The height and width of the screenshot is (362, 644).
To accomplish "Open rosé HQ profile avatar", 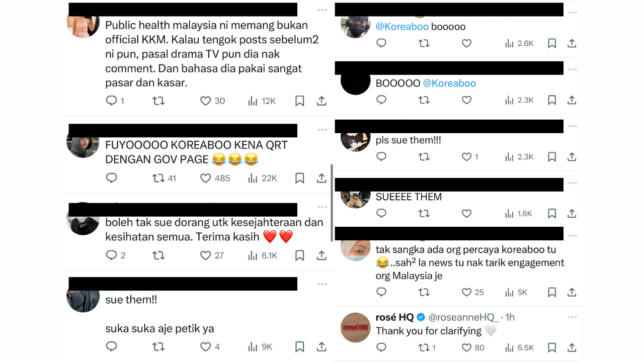I will click(356, 327).
